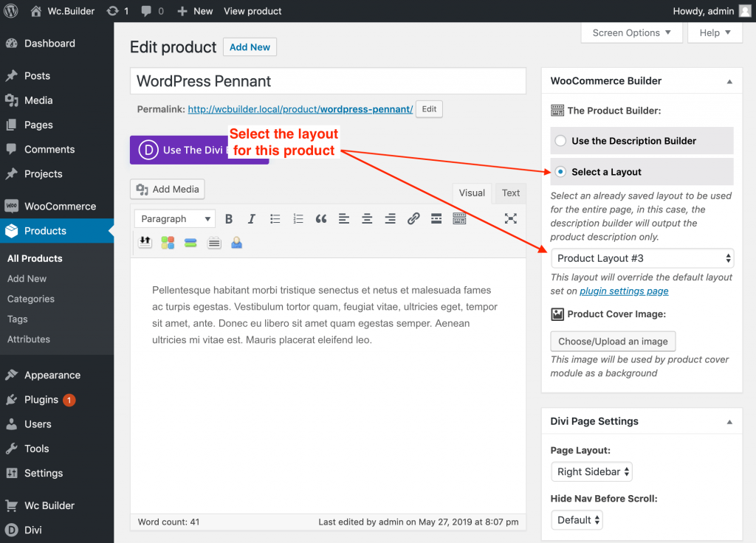Go to Categories under Products
This screenshot has width=756, height=543.
[x=31, y=299]
